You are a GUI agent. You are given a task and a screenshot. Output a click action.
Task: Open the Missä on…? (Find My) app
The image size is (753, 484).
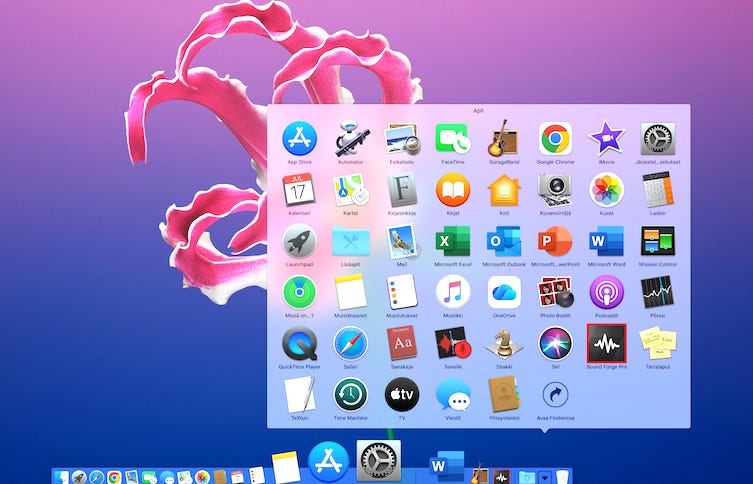[x=299, y=292]
